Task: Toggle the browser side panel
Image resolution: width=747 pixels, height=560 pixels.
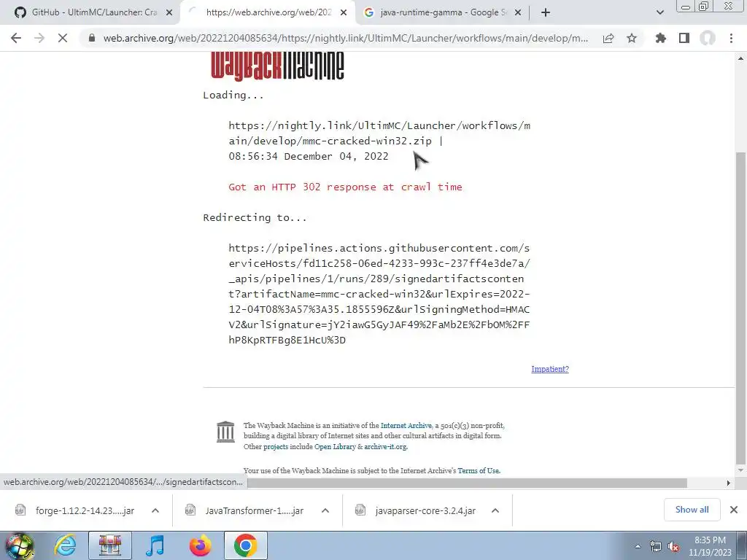Action: [684, 38]
